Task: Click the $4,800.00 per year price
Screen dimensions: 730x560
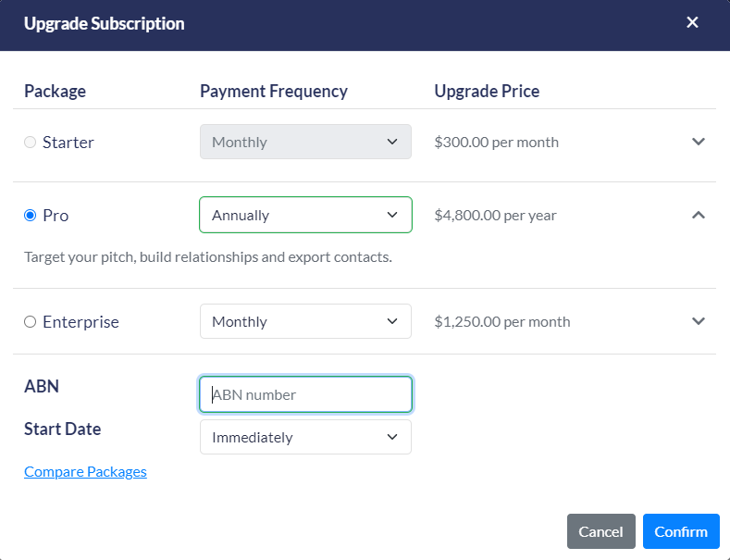Action: [x=495, y=216]
